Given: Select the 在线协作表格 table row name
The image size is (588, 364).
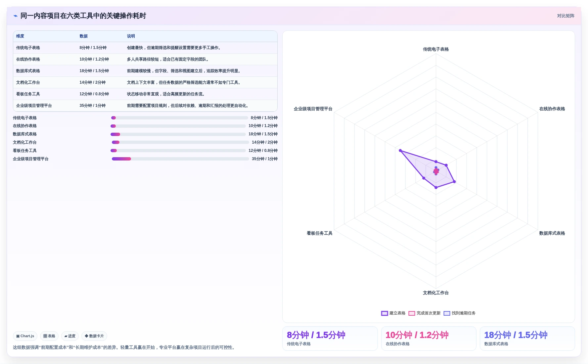Looking at the screenshot, I should tap(28, 59).
